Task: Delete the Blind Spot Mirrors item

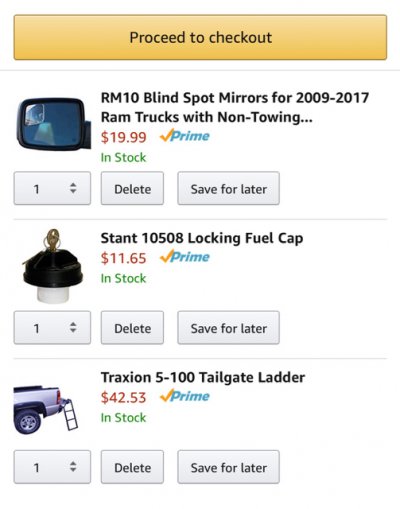Action: [x=132, y=188]
